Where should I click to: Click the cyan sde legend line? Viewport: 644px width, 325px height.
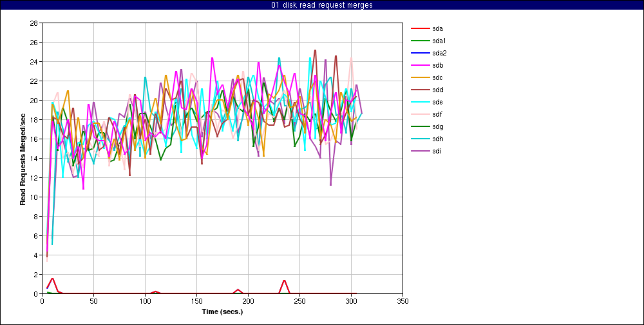coord(419,102)
